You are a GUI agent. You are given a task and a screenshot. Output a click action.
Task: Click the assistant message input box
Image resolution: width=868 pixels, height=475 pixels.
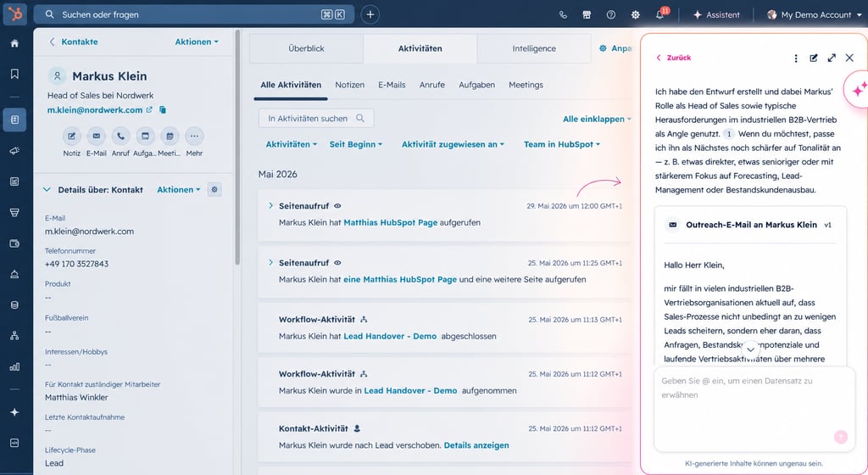[754, 410]
